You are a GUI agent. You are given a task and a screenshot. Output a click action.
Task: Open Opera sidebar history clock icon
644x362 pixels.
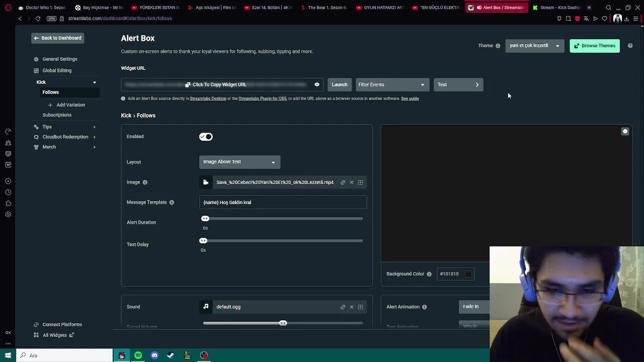pyautogui.click(x=8, y=192)
